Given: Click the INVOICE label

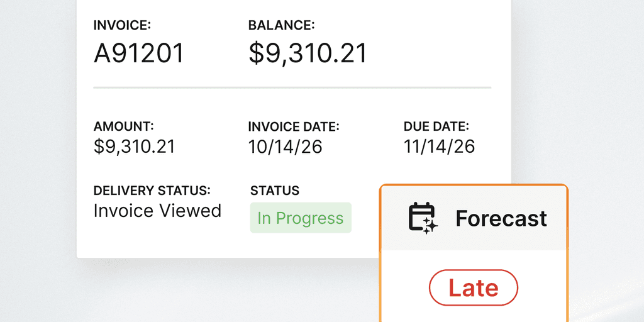Looking at the screenshot, I should 122,26.
